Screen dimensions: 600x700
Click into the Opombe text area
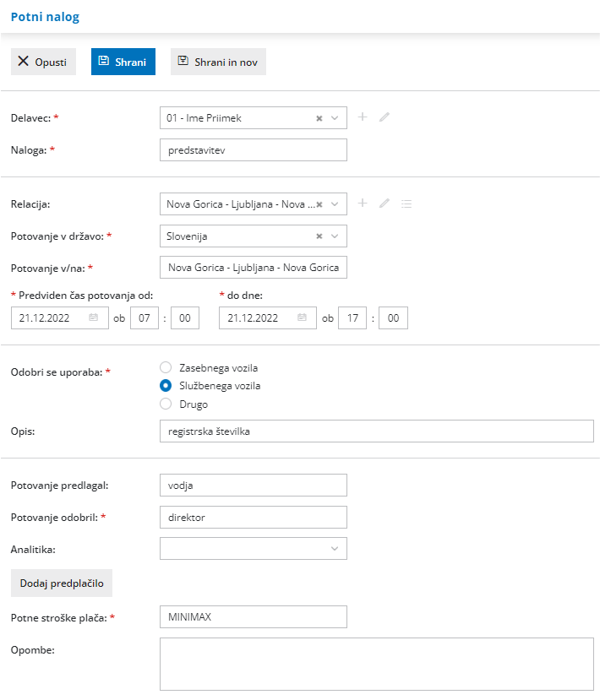(376, 664)
